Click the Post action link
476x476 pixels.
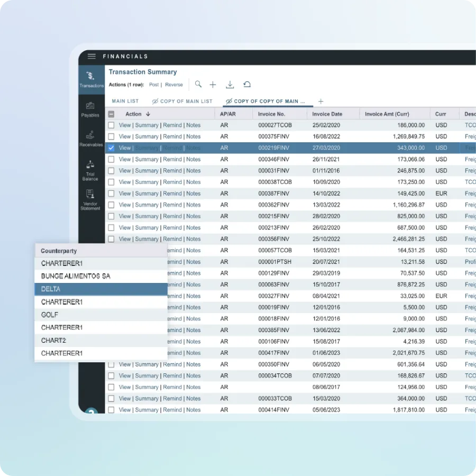[154, 85]
